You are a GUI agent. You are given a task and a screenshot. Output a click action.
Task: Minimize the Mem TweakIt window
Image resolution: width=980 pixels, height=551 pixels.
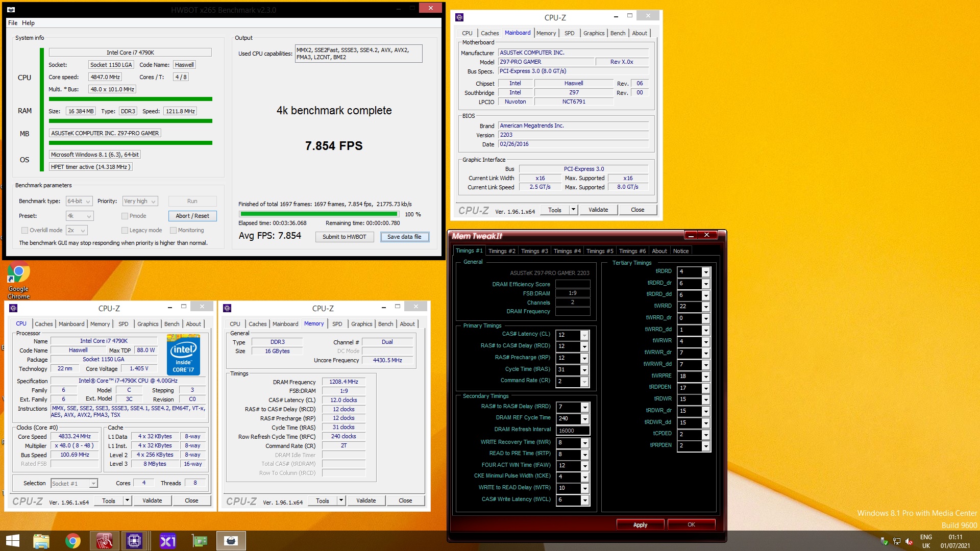pyautogui.click(x=691, y=235)
